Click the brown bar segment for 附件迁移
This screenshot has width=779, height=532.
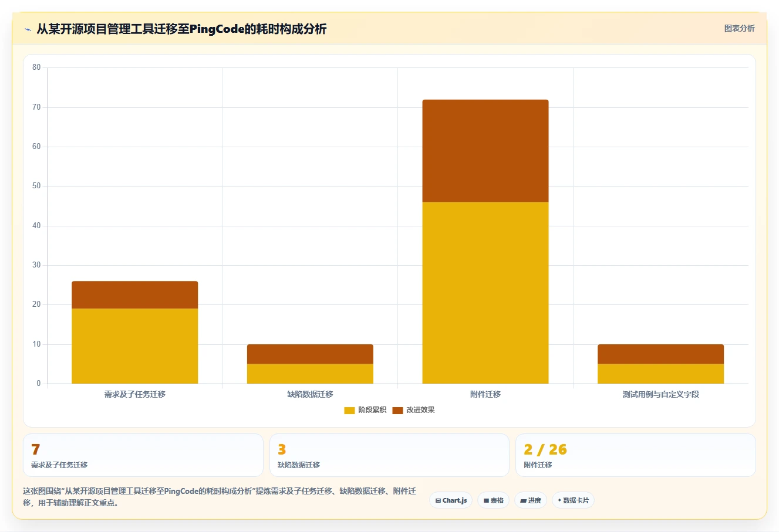pyautogui.click(x=485, y=151)
